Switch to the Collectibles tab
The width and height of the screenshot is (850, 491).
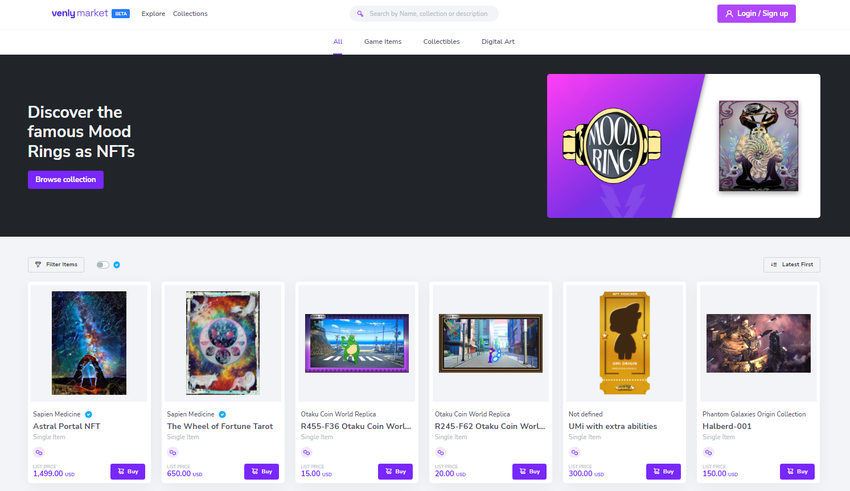tap(441, 42)
